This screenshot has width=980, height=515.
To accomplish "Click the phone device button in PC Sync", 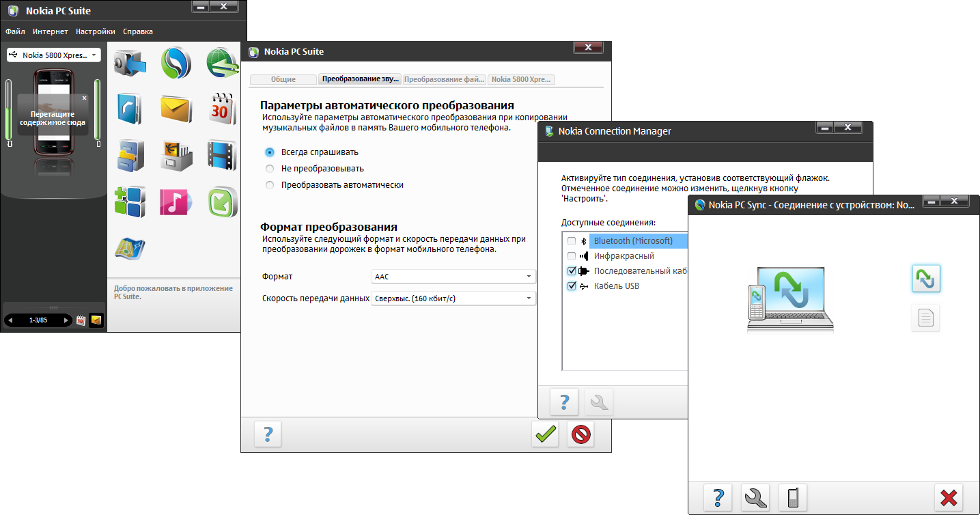I will click(793, 497).
